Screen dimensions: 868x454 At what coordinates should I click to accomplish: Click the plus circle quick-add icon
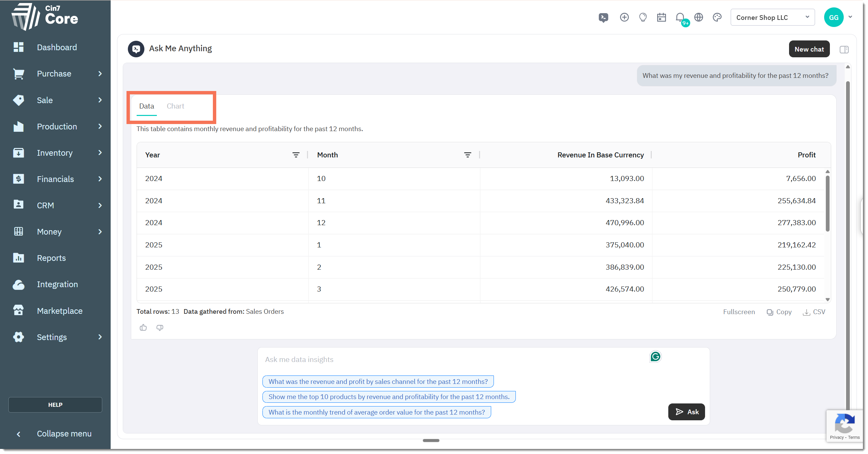tap(624, 18)
